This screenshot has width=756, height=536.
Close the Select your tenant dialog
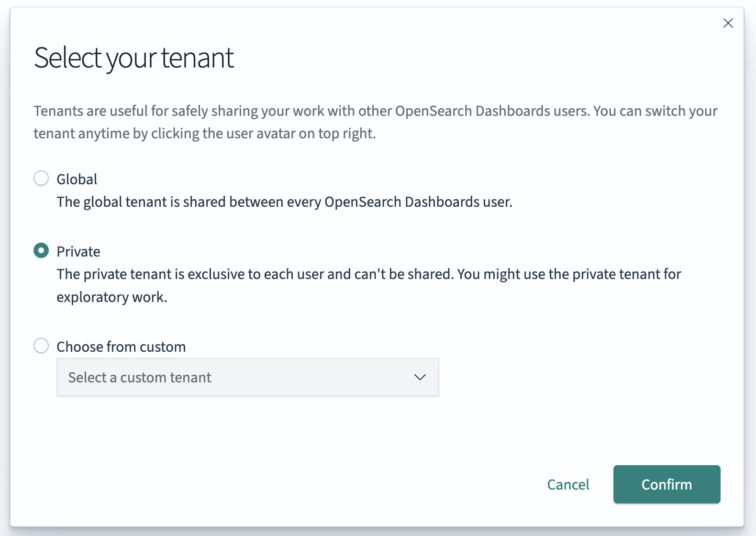(728, 23)
